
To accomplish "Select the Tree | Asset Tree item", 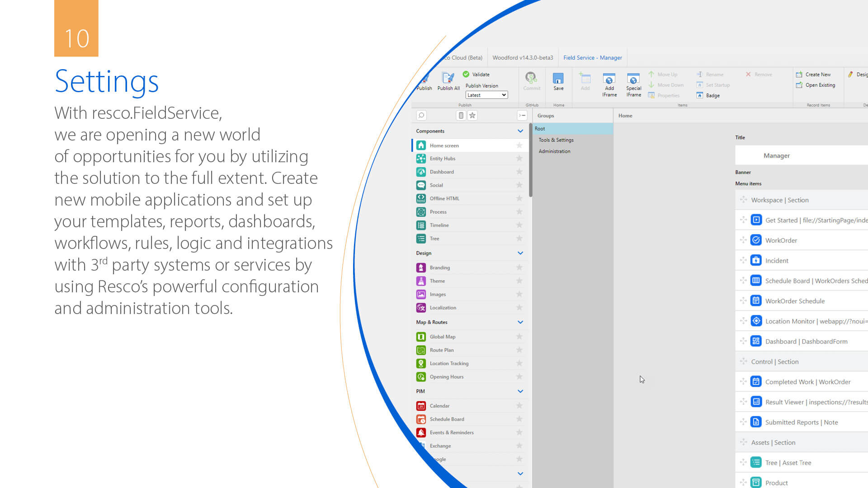I will 802,463.
